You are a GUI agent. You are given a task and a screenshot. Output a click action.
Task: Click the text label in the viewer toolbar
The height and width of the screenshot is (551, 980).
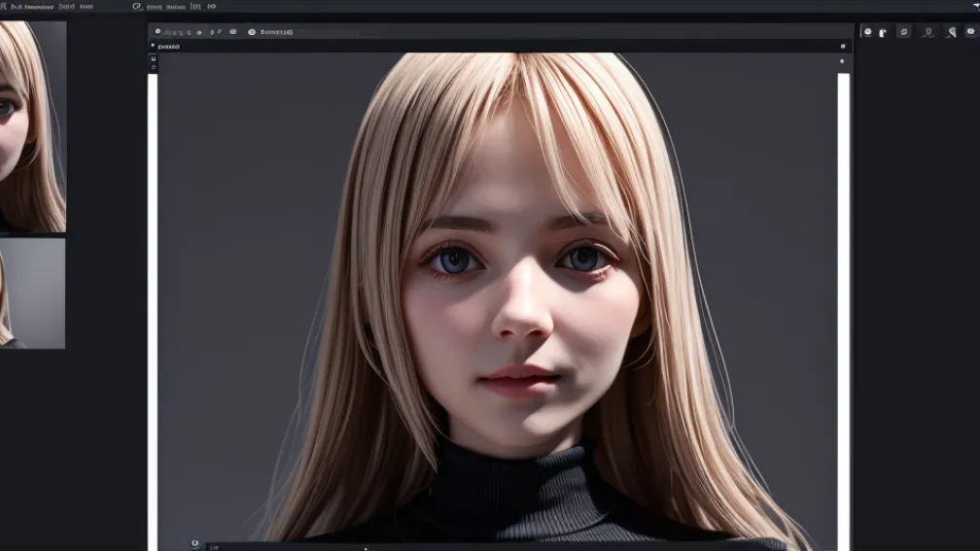pyautogui.click(x=277, y=32)
